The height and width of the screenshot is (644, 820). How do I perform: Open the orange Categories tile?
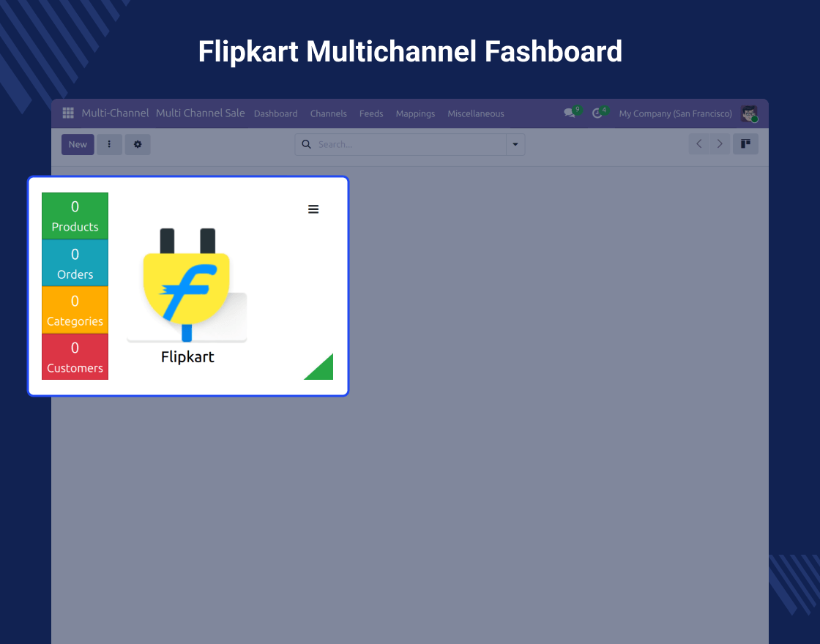pos(75,310)
